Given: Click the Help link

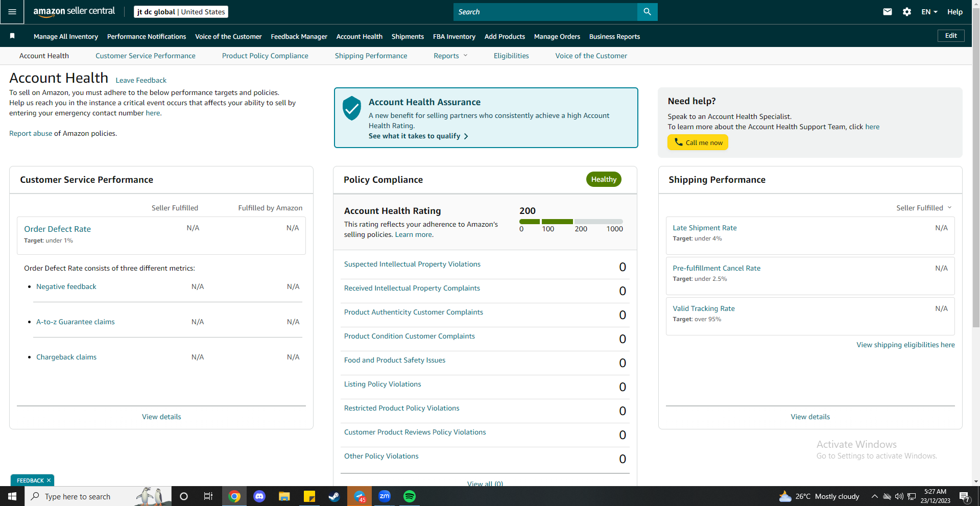Looking at the screenshot, I should pyautogui.click(x=955, y=12).
